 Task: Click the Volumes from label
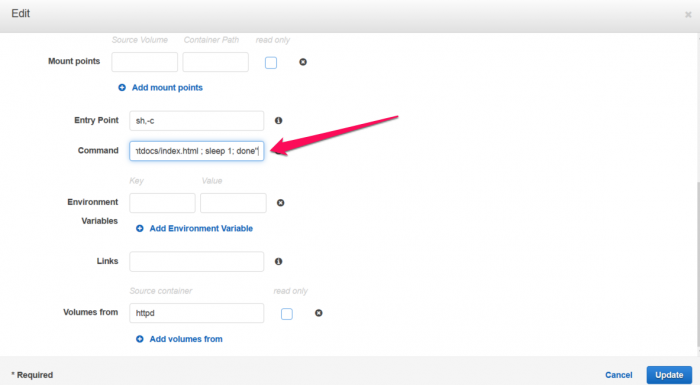(x=91, y=312)
